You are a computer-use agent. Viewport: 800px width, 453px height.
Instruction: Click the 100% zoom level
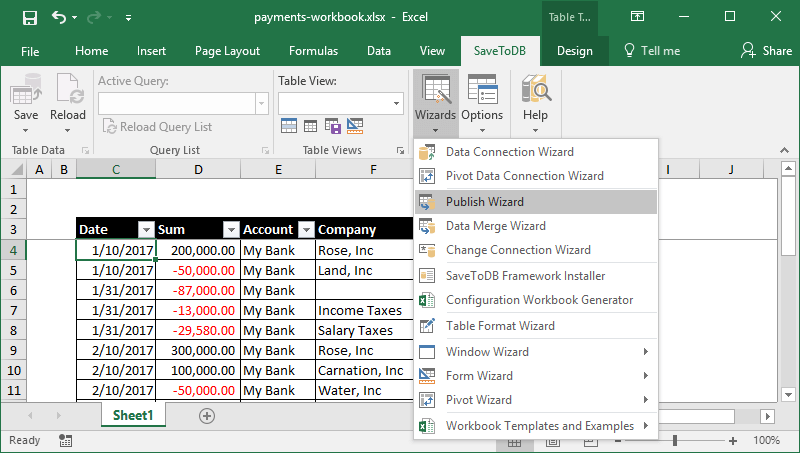click(x=766, y=440)
